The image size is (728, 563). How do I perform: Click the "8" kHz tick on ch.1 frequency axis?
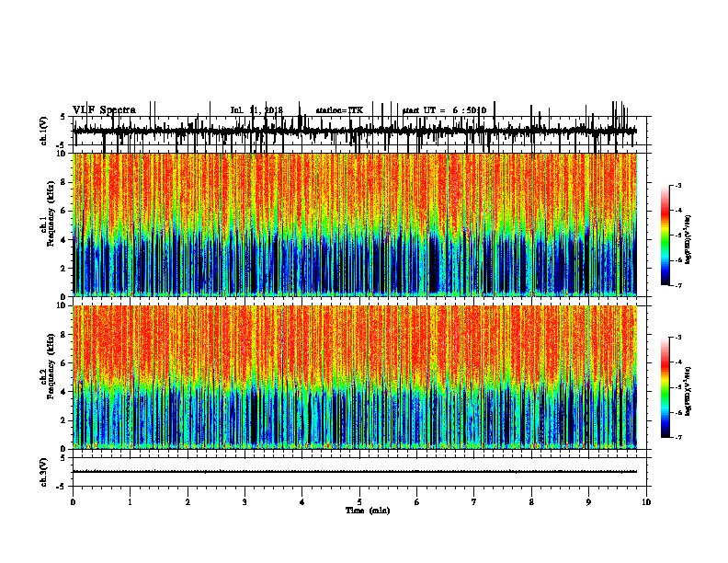pos(64,182)
